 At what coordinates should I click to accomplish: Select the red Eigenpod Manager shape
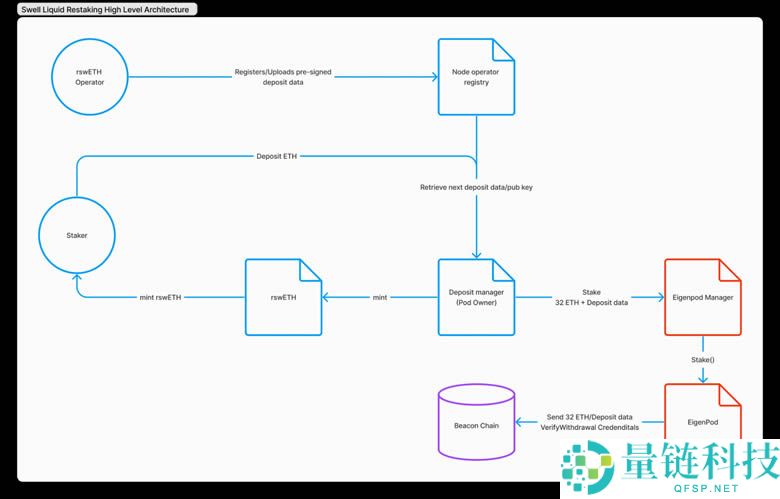[x=703, y=297]
